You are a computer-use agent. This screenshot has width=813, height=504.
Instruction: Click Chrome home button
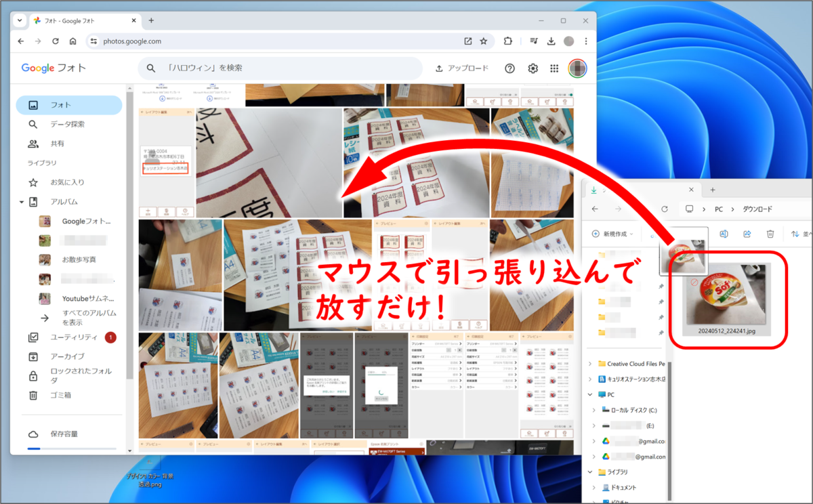coord(73,41)
